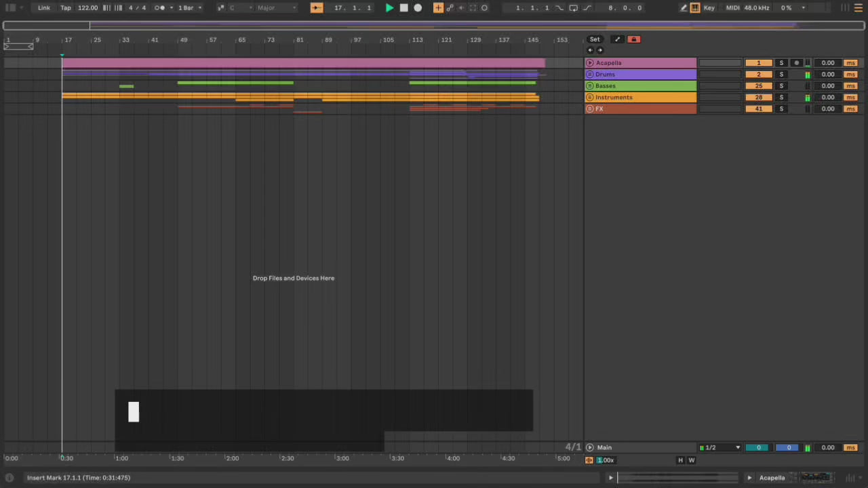This screenshot has height=488, width=868.
Task: Open the Major scale dropdown
Action: pyautogui.click(x=276, y=7)
